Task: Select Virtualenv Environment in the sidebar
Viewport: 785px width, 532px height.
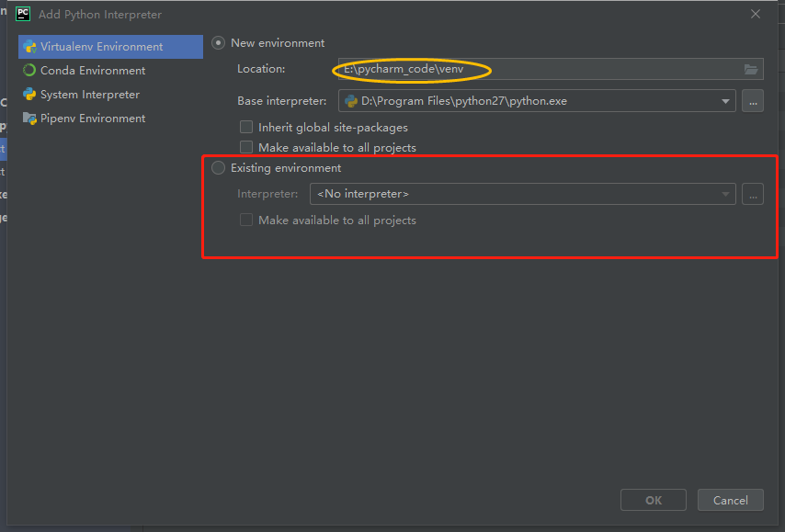Action: click(x=110, y=47)
